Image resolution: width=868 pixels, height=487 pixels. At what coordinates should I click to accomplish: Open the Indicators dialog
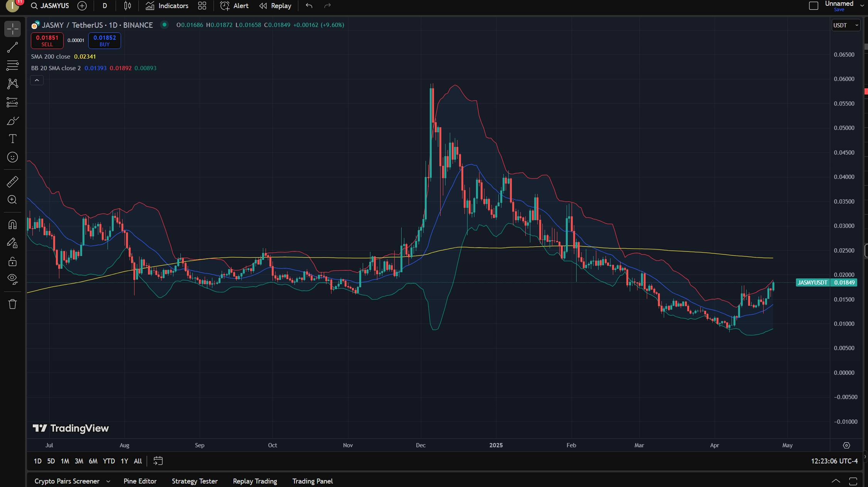(x=167, y=6)
